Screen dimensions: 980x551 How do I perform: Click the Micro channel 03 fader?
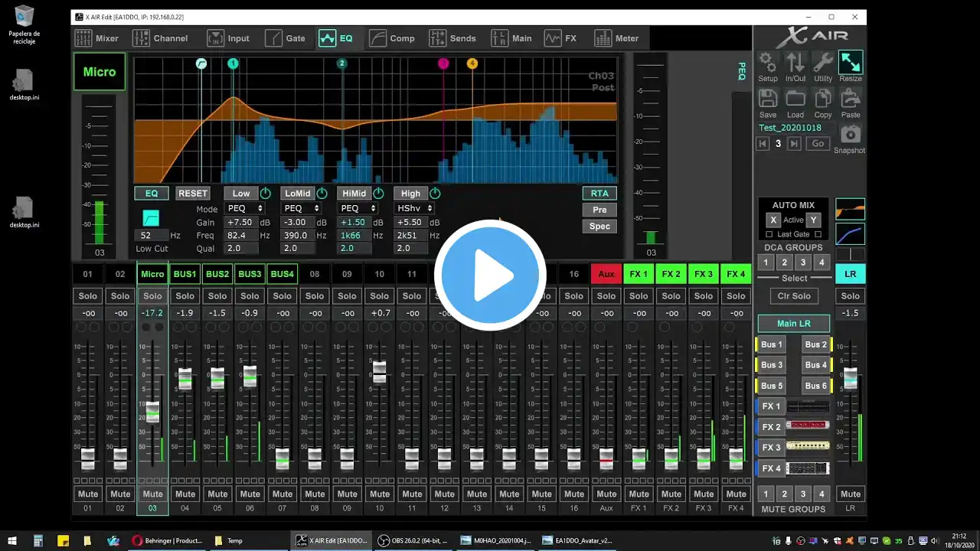(x=153, y=412)
